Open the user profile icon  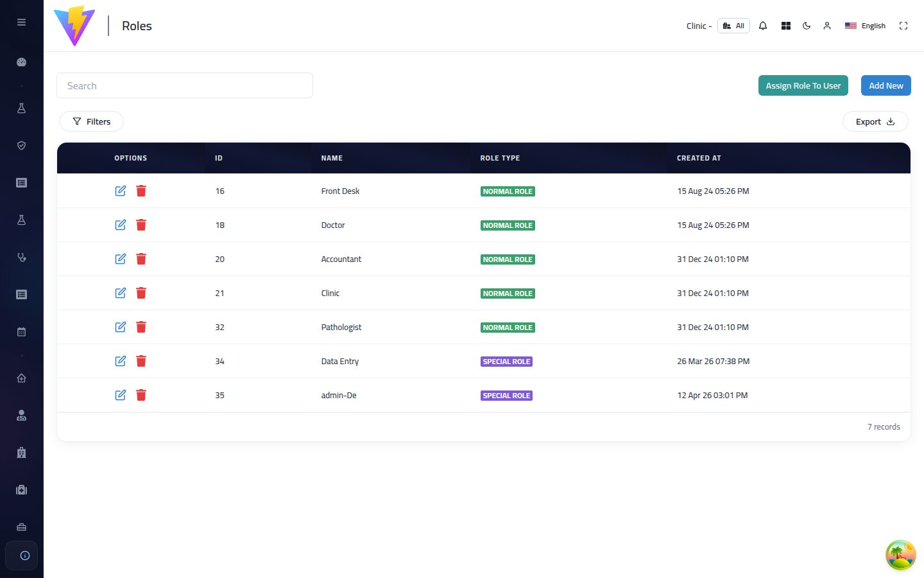coord(827,26)
